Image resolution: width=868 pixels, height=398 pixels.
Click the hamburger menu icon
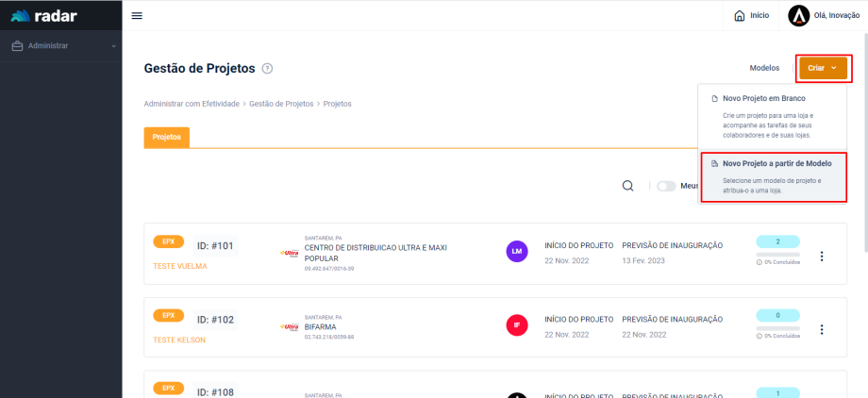[137, 16]
